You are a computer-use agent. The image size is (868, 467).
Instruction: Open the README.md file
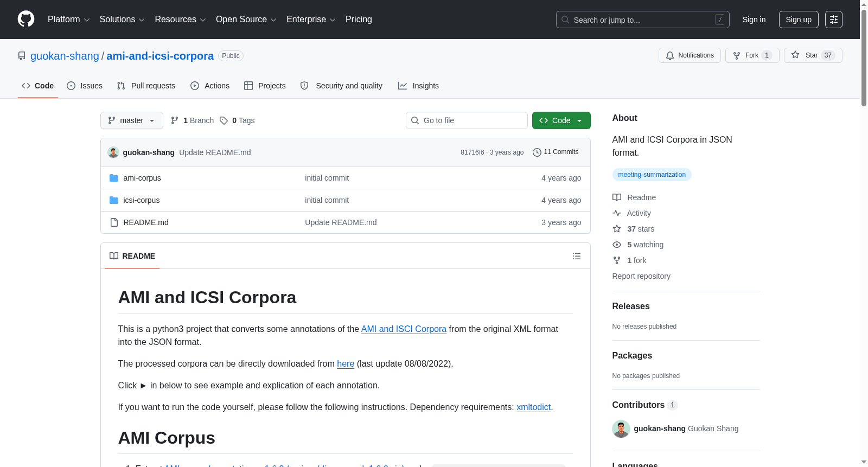pyautogui.click(x=146, y=222)
